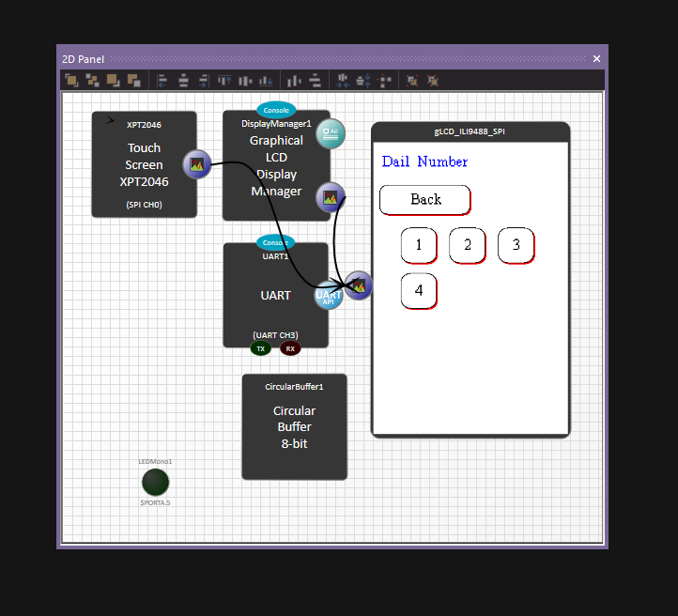Click the $PORTA.5 label under the LED
This screenshot has height=616, width=678.
coord(155,502)
